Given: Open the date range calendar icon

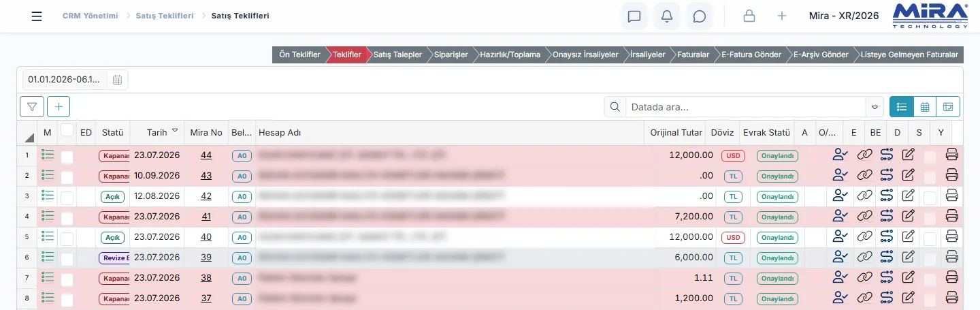Looking at the screenshot, I should pyautogui.click(x=117, y=80).
